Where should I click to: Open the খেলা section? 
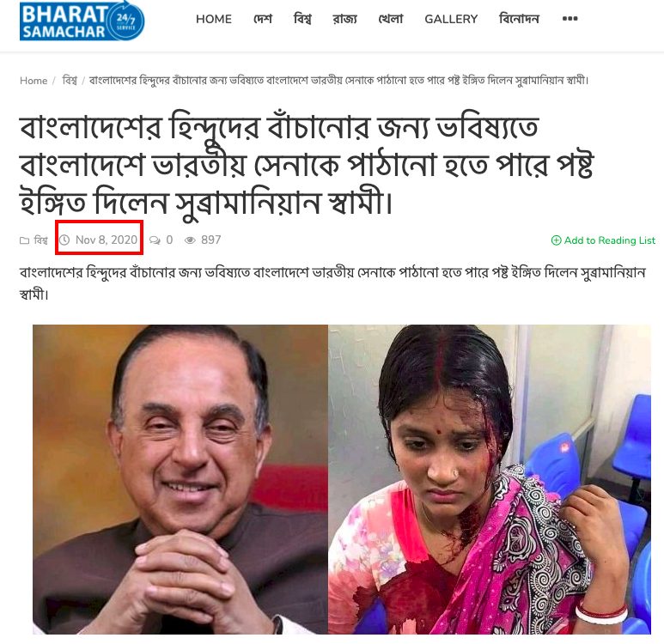[391, 19]
